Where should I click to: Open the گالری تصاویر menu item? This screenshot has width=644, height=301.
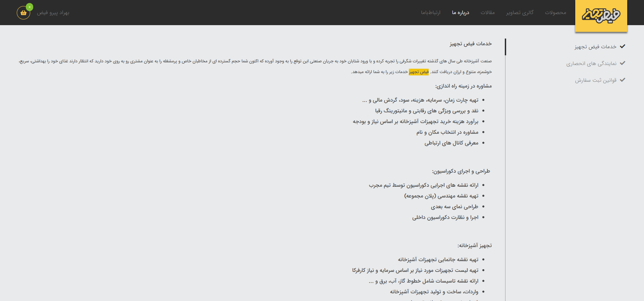point(520,12)
